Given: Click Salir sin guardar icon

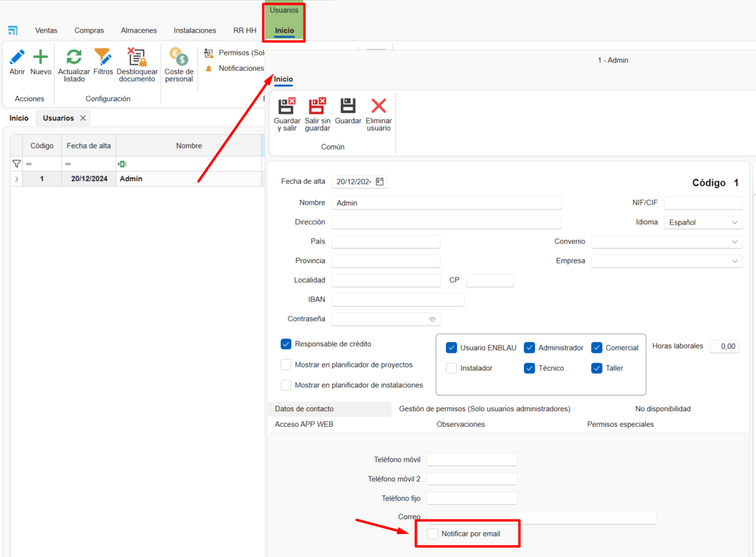Looking at the screenshot, I should [x=317, y=106].
